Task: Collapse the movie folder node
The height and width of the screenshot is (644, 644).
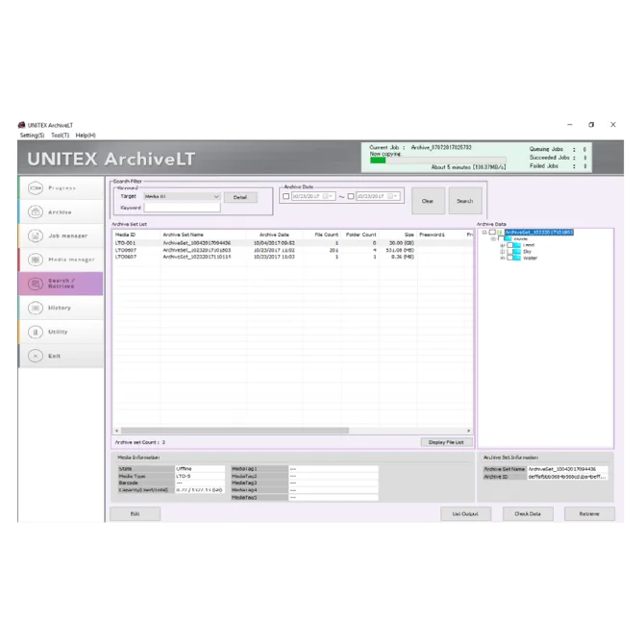Action: pos(493,238)
